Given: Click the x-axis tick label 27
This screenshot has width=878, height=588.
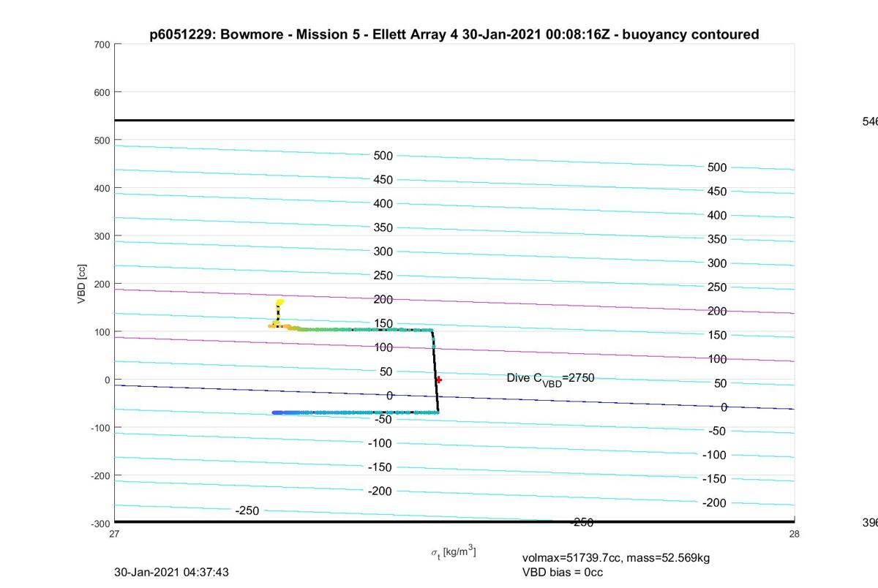Looking at the screenshot, I should click(115, 534).
